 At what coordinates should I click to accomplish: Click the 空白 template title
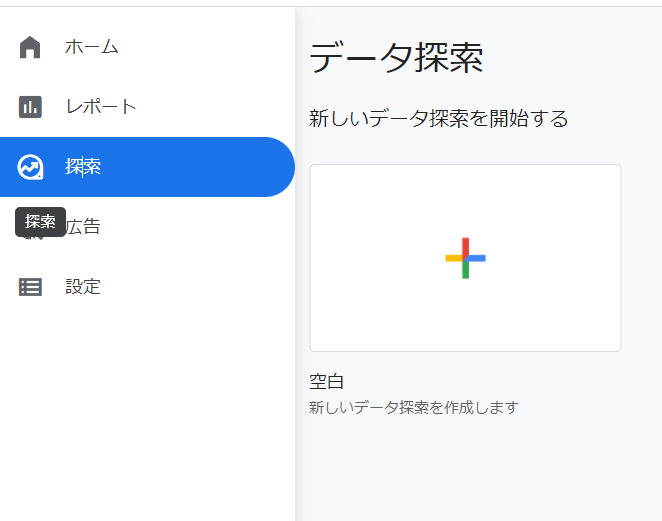327,381
